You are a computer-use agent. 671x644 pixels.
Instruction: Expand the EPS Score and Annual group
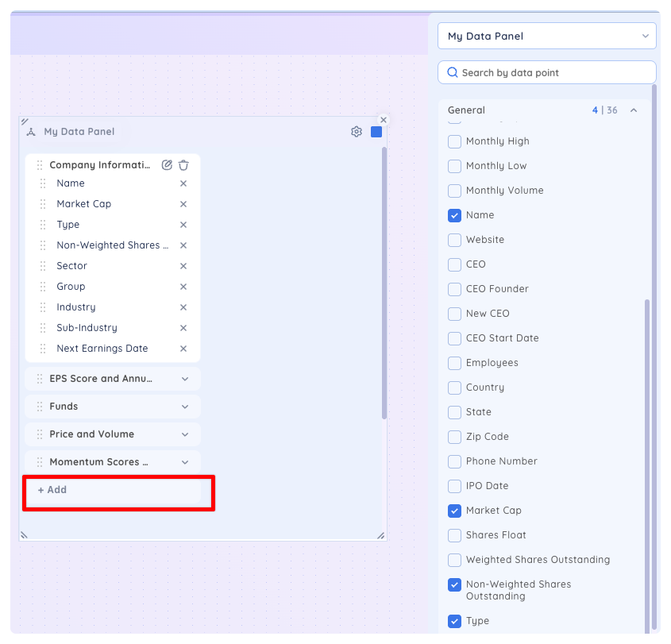pyautogui.click(x=185, y=379)
